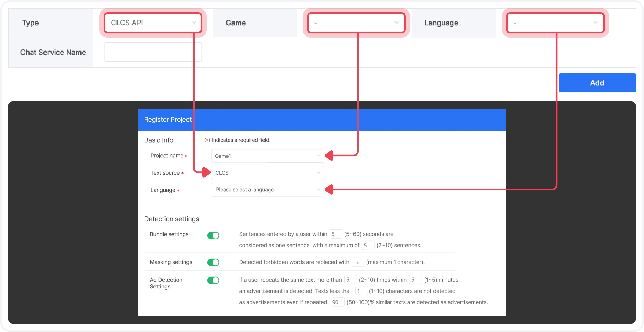Expand the Project name dropdown showing Game1

[267, 156]
